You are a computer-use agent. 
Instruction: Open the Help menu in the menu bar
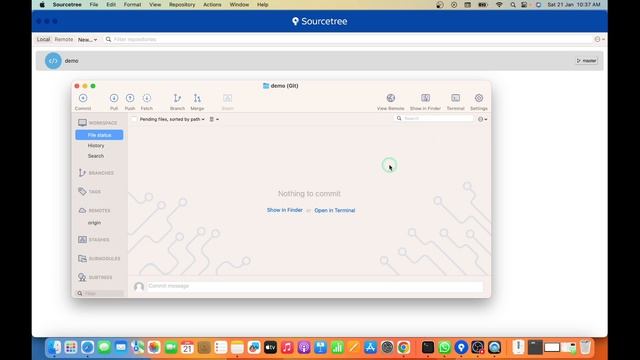coord(262,5)
